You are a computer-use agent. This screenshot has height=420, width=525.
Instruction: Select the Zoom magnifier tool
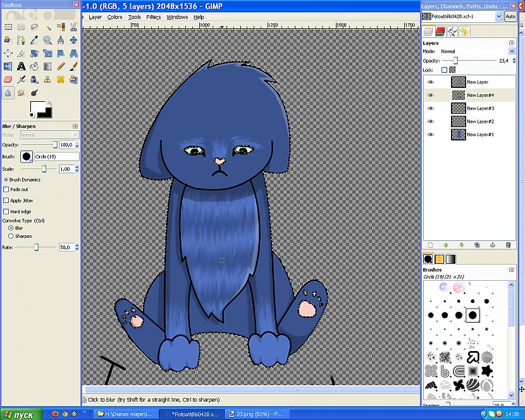click(47, 40)
